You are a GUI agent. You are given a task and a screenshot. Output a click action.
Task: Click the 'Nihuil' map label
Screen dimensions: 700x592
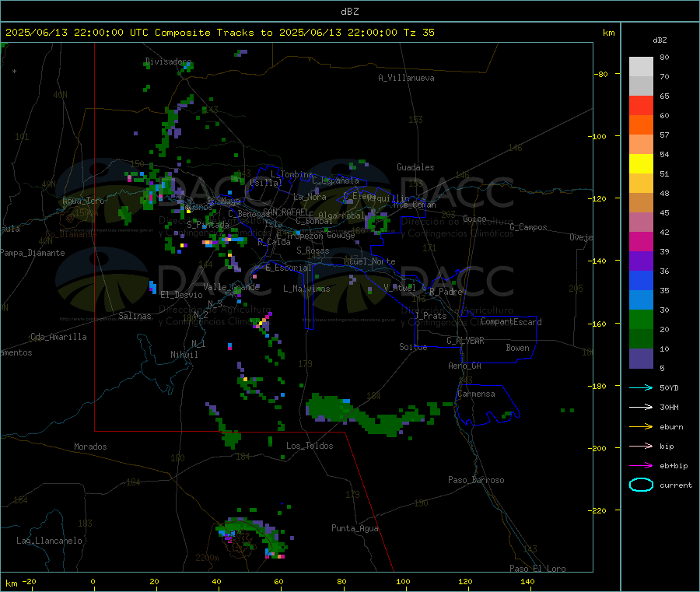click(184, 355)
